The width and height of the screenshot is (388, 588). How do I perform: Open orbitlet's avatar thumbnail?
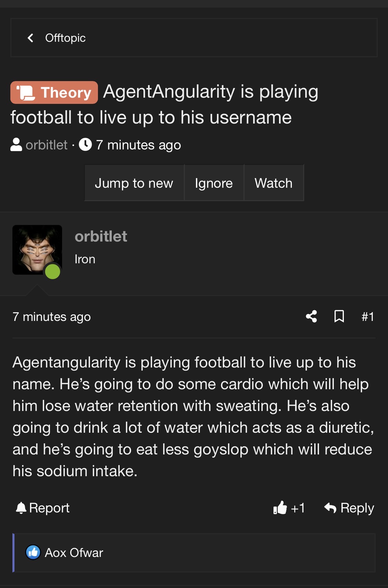[37, 250]
